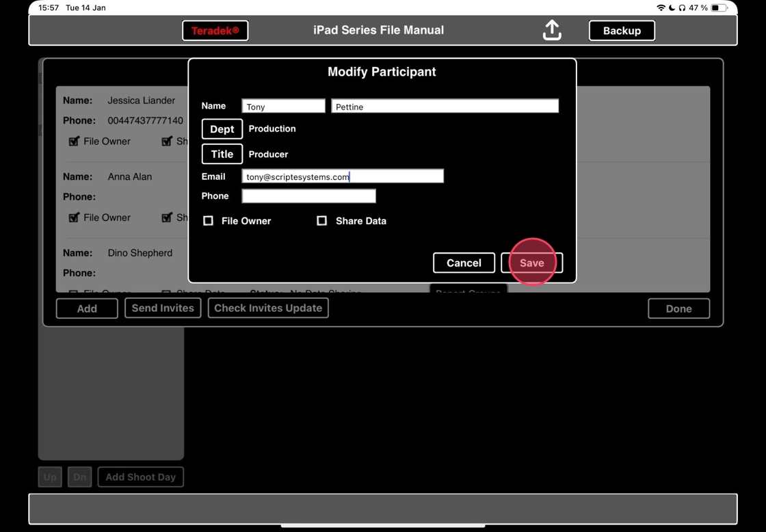Select Dino Shepherd name text
This screenshot has height=532, width=766.
pyautogui.click(x=140, y=252)
